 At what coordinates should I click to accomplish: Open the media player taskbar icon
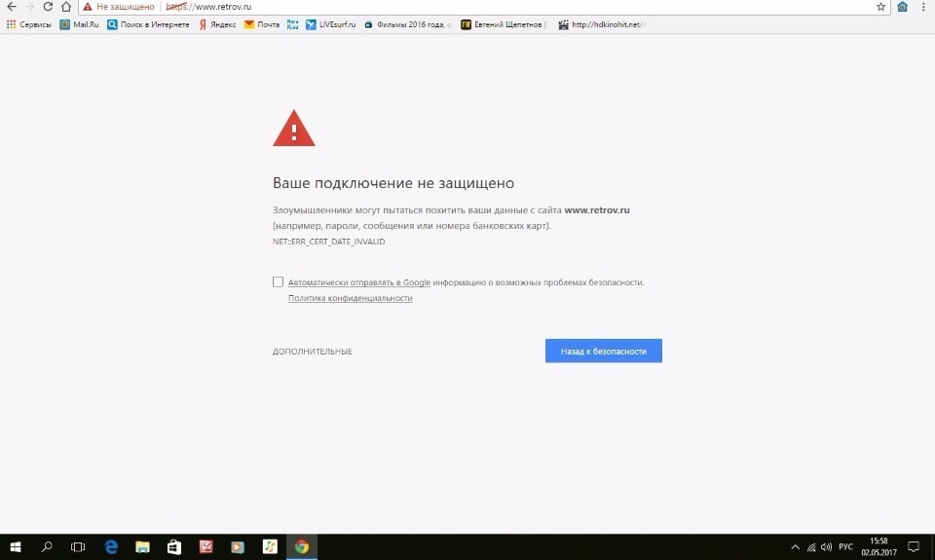click(x=238, y=547)
